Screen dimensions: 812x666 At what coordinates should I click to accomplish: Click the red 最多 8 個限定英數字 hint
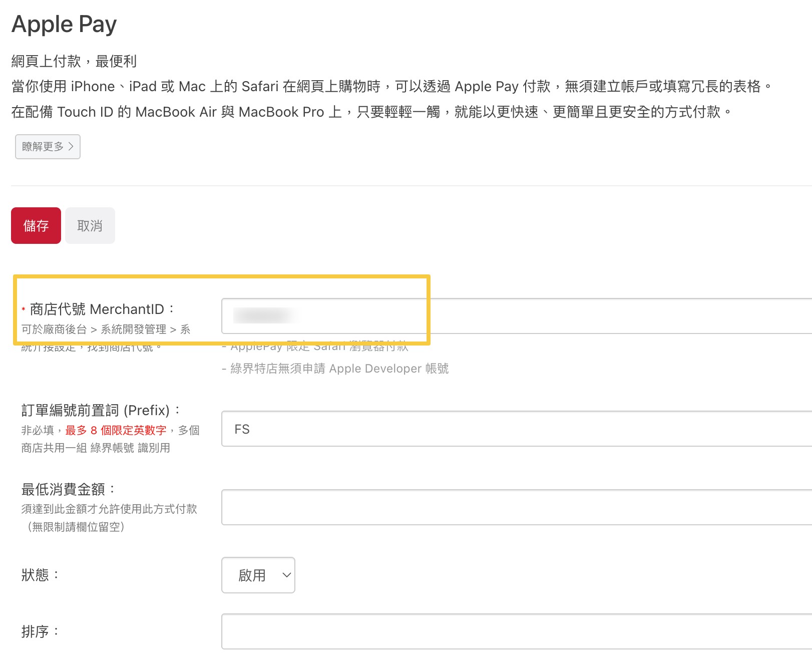116,430
